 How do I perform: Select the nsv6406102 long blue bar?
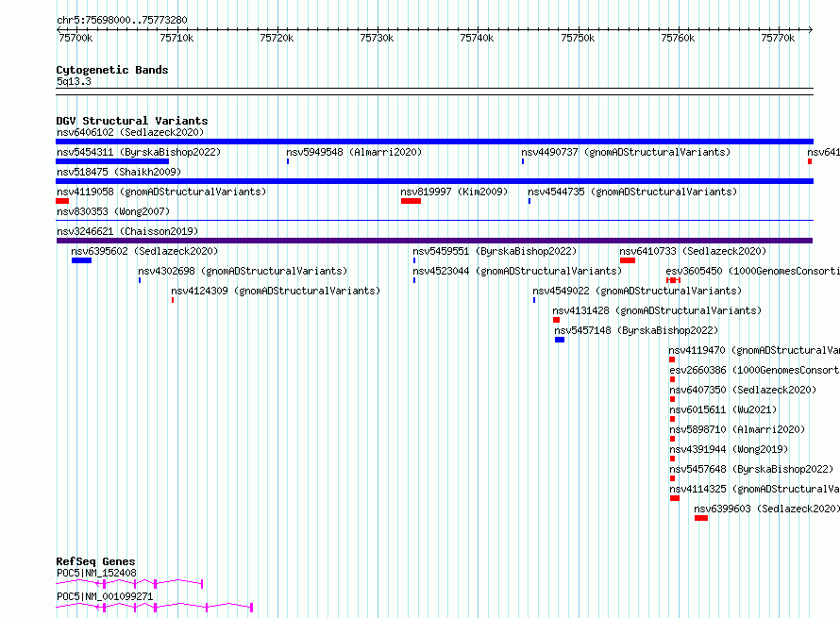click(x=434, y=142)
